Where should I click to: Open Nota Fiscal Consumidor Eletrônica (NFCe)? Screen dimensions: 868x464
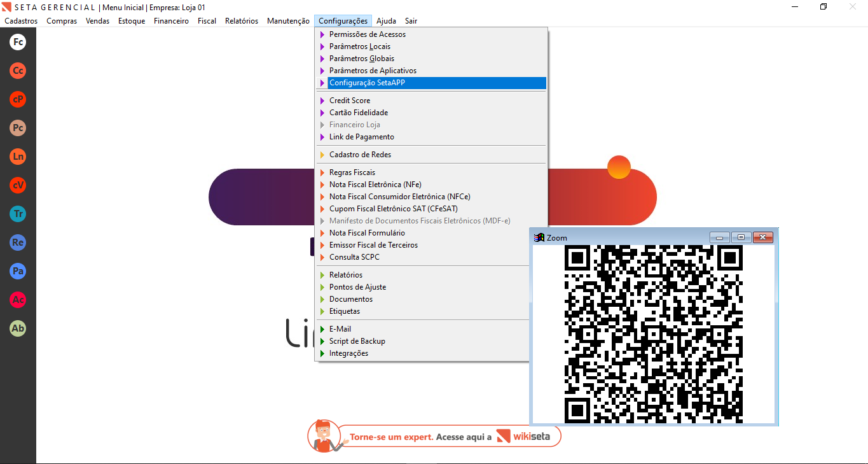pyautogui.click(x=431, y=197)
